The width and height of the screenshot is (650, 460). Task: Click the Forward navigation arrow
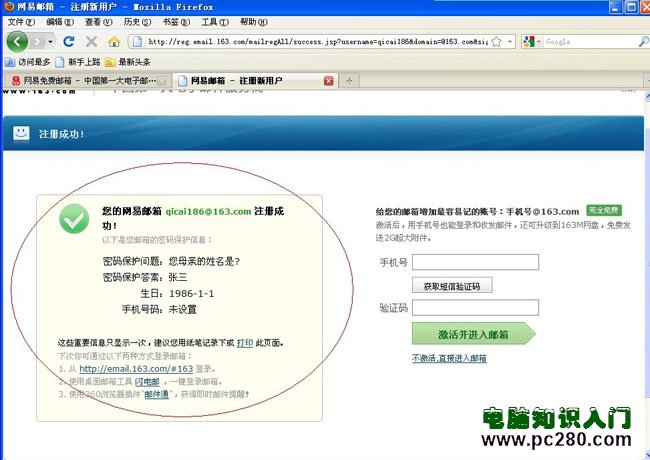(40, 42)
